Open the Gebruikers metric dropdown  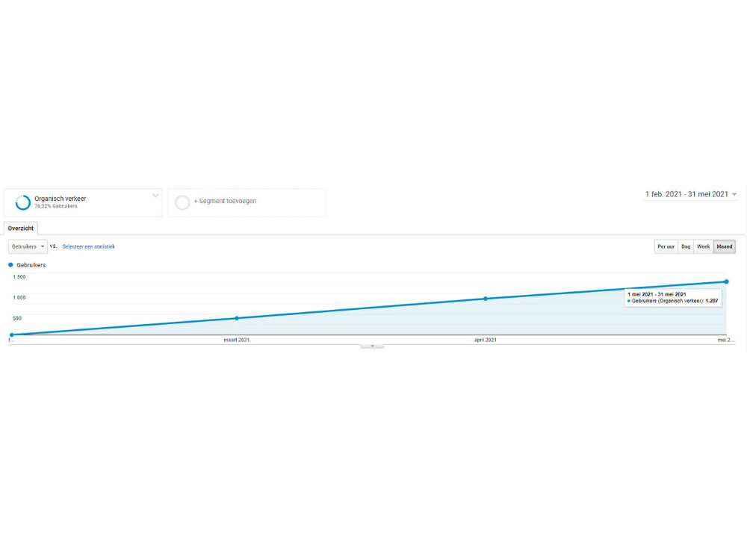click(x=28, y=246)
